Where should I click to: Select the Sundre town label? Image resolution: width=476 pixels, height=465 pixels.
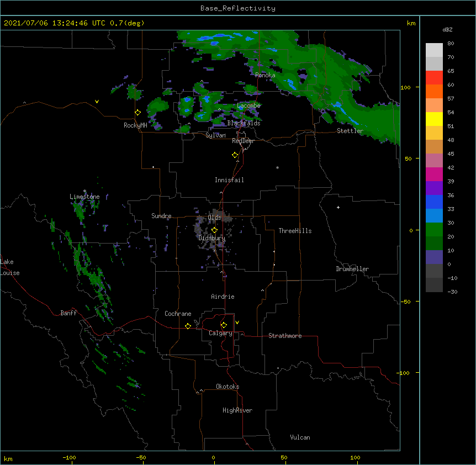coord(161,216)
